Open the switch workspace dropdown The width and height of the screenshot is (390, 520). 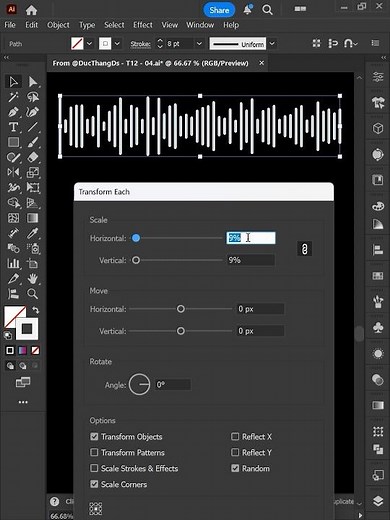(x=300, y=9)
